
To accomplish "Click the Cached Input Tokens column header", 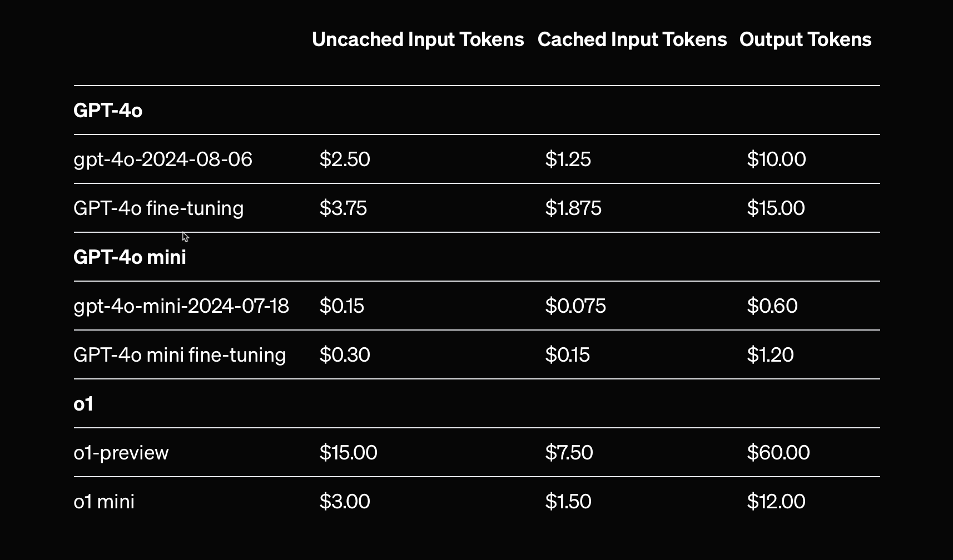I will [632, 39].
